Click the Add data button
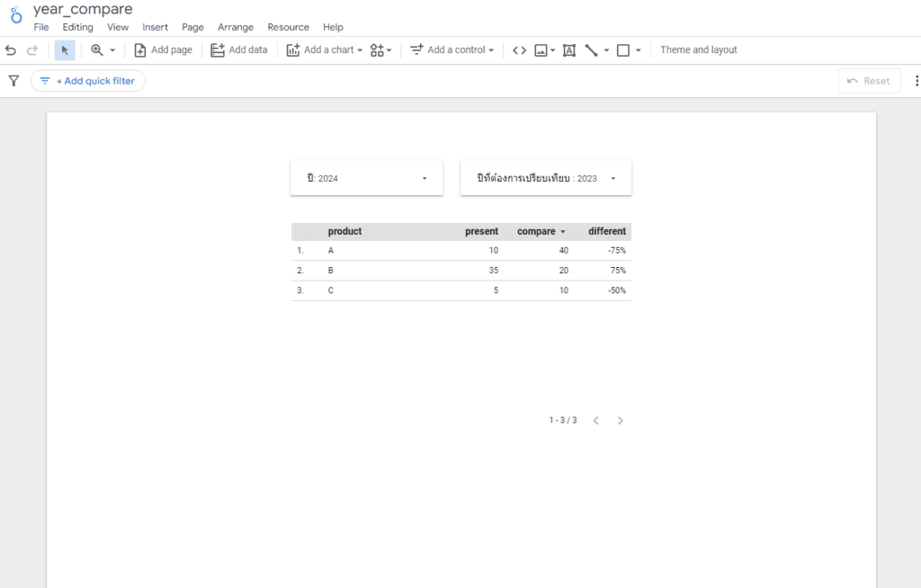 pos(239,50)
